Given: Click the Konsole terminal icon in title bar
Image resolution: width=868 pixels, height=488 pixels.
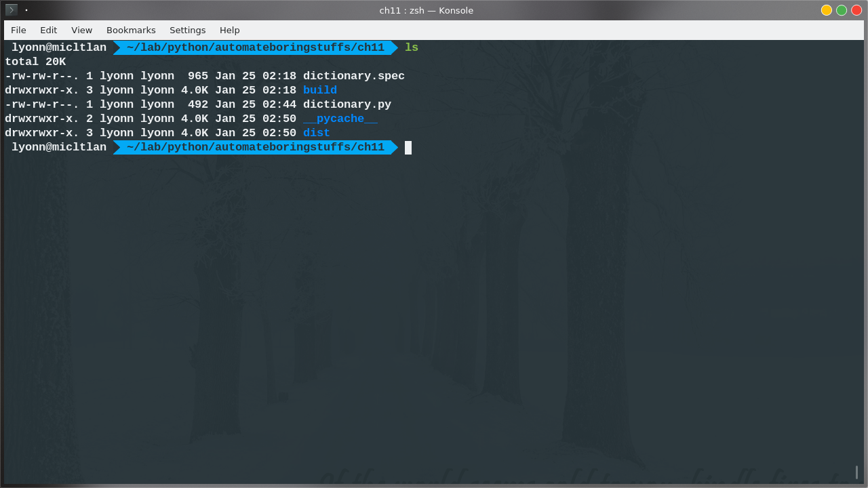Looking at the screenshot, I should [x=12, y=9].
